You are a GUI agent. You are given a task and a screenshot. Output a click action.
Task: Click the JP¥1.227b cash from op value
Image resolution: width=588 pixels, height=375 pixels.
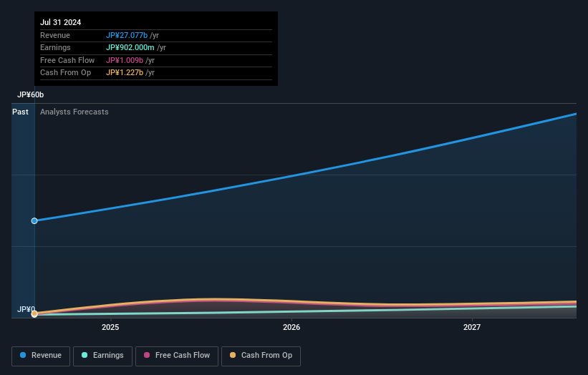point(125,73)
